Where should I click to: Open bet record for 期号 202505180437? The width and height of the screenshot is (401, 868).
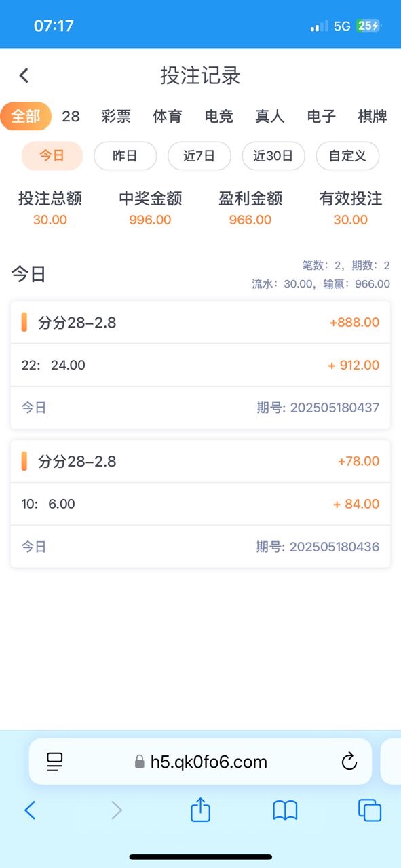click(x=200, y=365)
